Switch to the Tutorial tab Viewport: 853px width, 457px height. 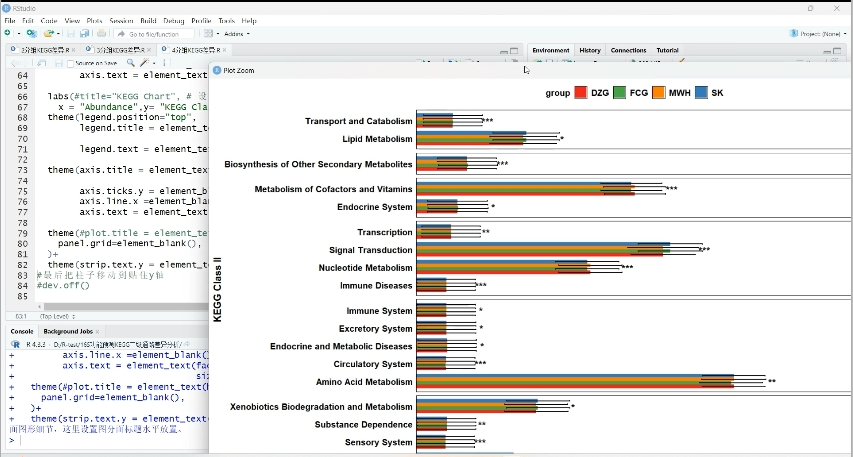click(x=667, y=50)
